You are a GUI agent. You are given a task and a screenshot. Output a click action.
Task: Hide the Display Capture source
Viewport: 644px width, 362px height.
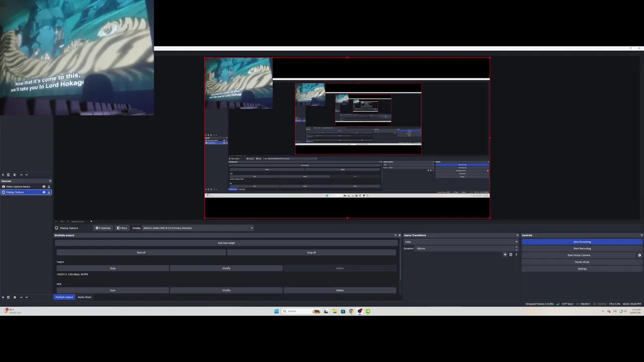[44, 192]
